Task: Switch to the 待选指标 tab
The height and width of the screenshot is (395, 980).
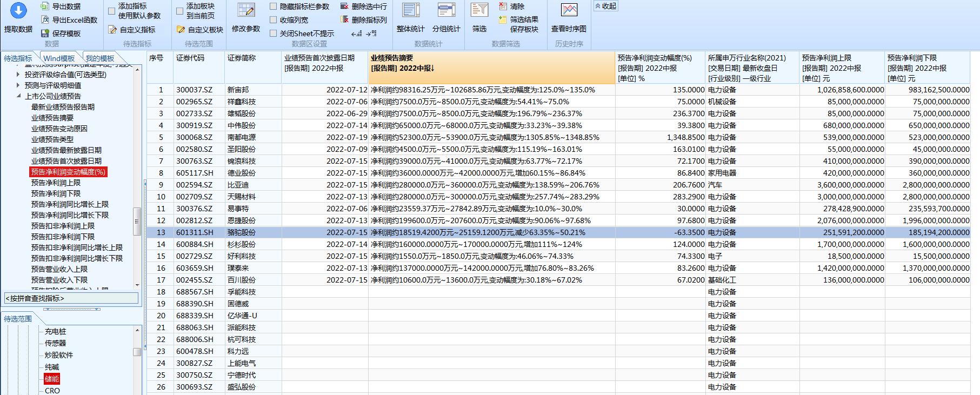Action: (18, 58)
